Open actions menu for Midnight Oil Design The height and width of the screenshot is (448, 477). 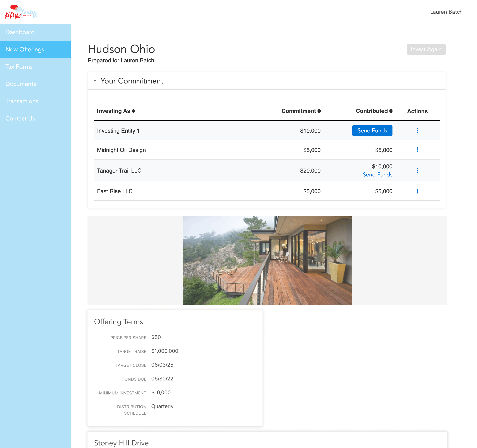click(x=417, y=150)
